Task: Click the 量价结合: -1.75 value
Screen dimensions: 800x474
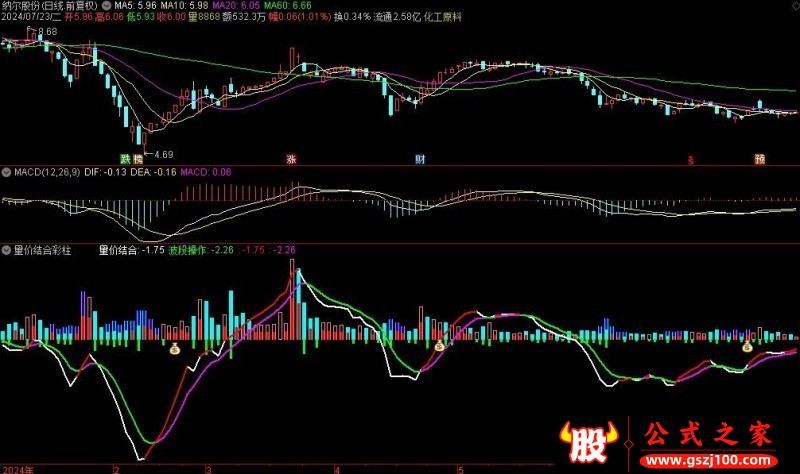Action: pos(132,250)
